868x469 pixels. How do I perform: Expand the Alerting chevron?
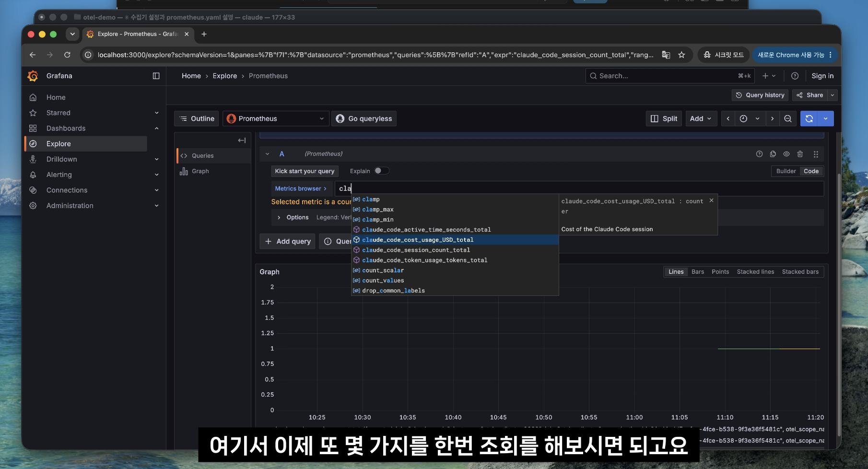pyautogui.click(x=156, y=175)
